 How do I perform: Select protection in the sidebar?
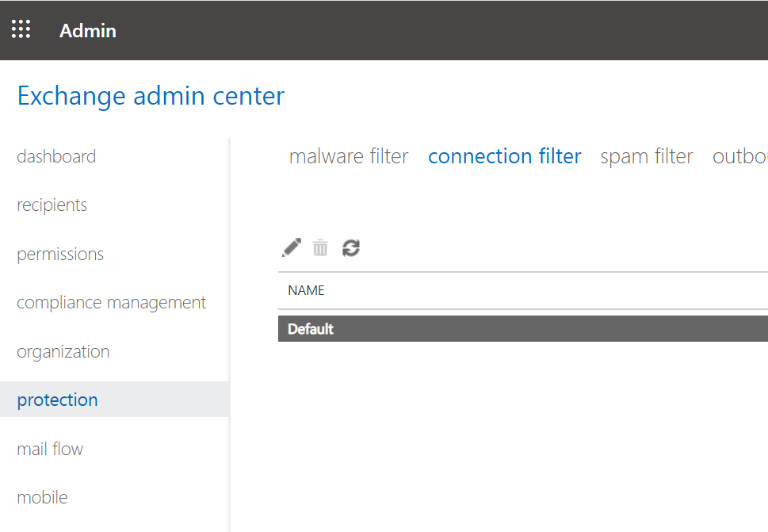click(115, 400)
